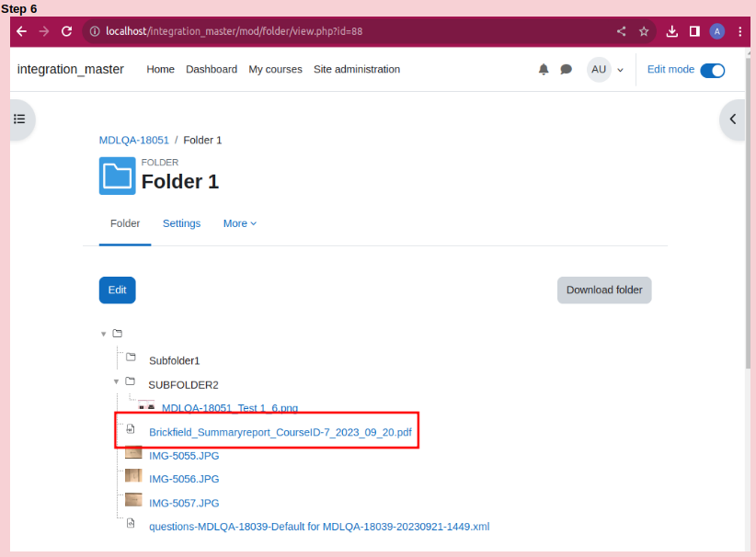Click the PDF file icon beside Brickfield report
The height and width of the screenshot is (557, 756).
tap(131, 428)
